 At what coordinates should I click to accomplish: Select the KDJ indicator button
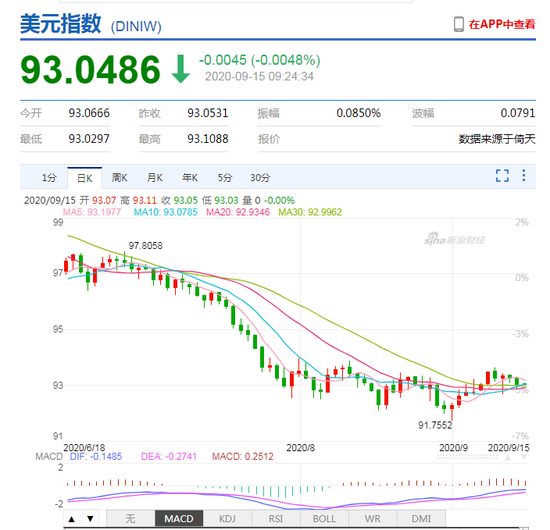227,519
